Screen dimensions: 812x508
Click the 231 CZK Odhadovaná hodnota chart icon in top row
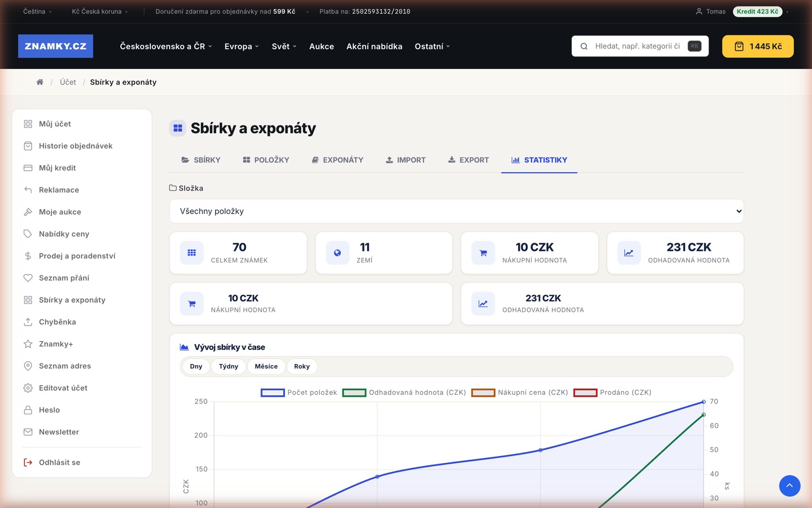coord(629,253)
